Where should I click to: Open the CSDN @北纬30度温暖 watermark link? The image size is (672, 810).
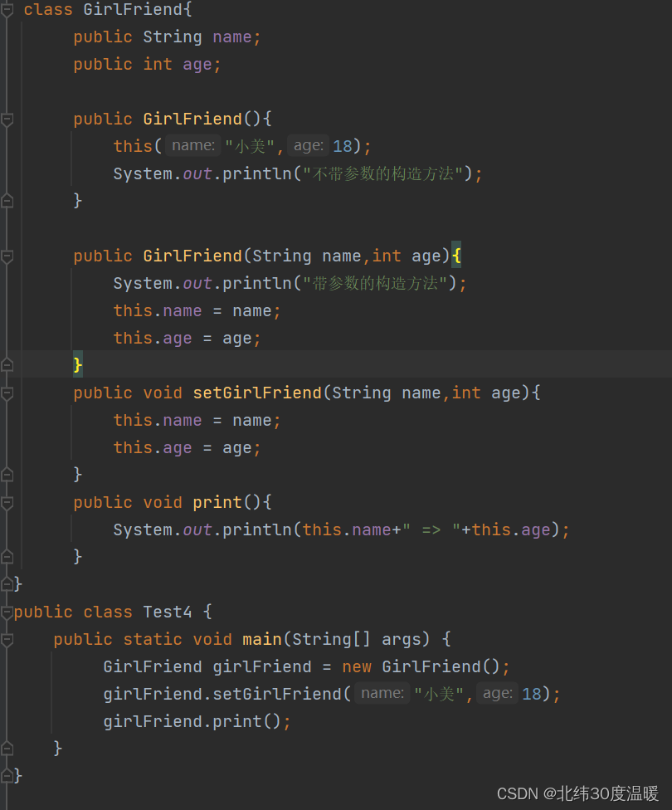577,793
